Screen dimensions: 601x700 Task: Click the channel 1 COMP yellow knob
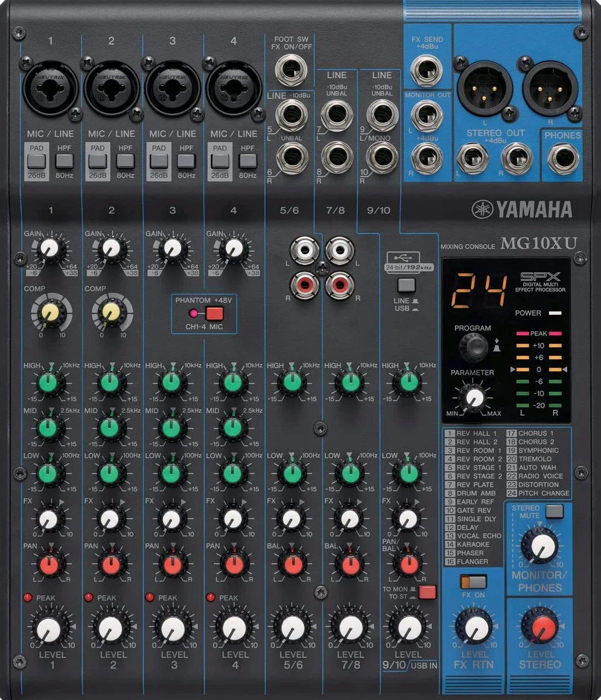51,313
